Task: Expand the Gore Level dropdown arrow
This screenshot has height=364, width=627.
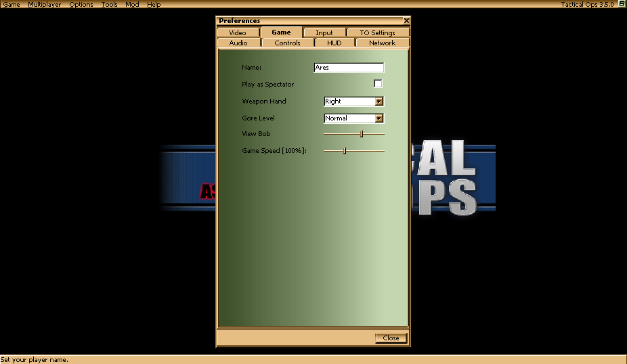Action: pyautogui.click(x=379, y=118)
